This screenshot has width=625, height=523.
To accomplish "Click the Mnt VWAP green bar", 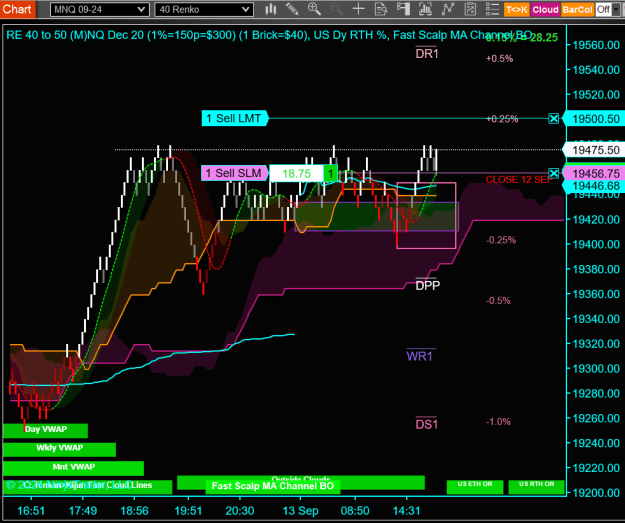I will point(73,468).
